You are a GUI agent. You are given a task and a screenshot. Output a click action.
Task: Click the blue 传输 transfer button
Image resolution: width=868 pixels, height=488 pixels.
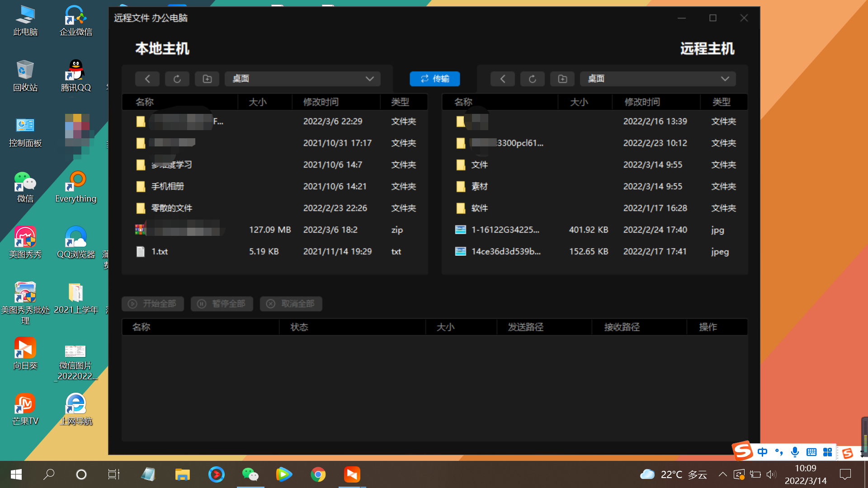(434, 79)
